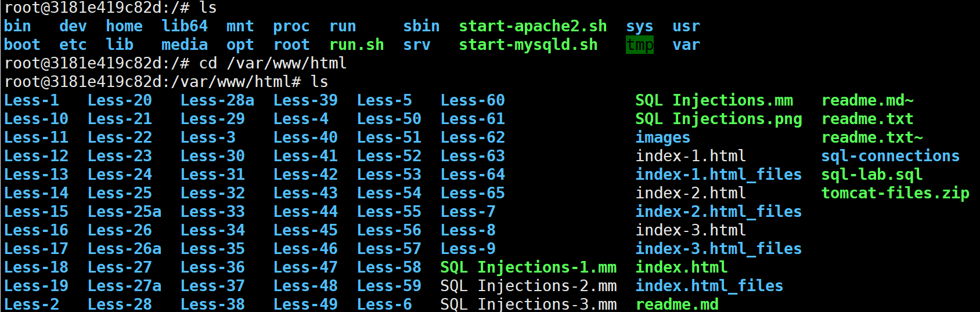
Task: Click the run.sh file in root listing
Action: point(356,45)
